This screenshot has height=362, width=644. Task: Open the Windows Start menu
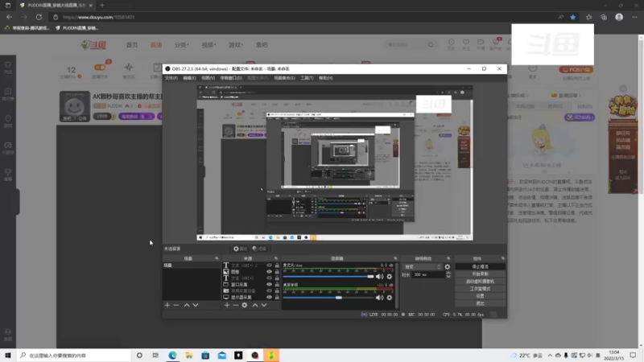click(8, 356)
